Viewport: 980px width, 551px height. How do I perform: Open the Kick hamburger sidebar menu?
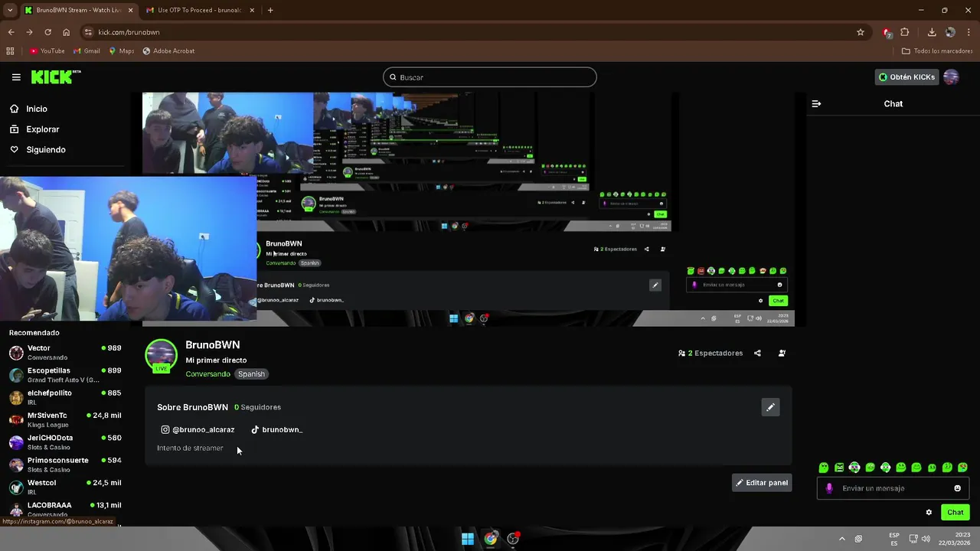16,77
